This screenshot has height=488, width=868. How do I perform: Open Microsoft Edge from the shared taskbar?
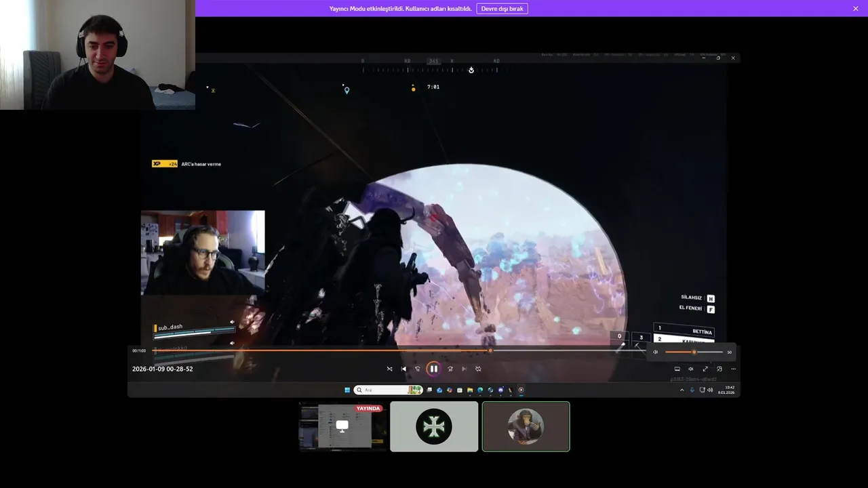[480, 390]
